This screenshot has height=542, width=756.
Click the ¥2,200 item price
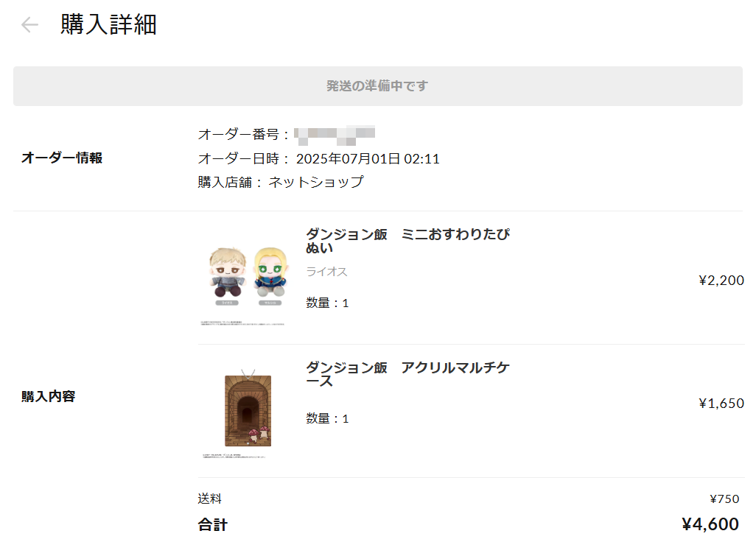(x=721, y=280)
